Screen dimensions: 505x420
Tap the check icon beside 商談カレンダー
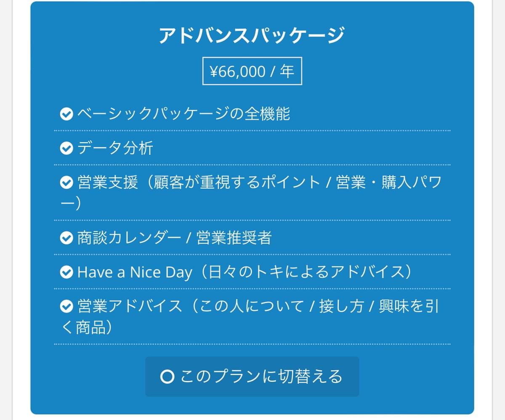pyautogui.click(x=66, y=238)
